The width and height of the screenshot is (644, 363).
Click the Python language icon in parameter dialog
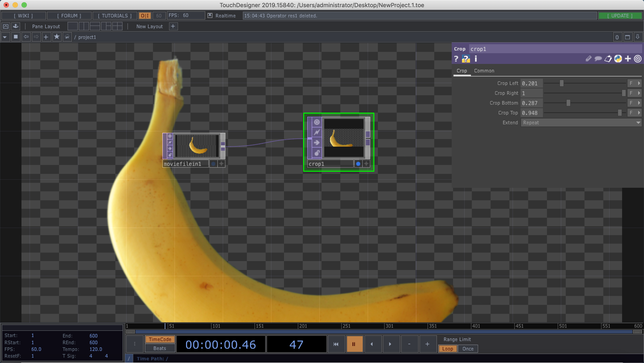pyautogui.click(x=618, y=59)
